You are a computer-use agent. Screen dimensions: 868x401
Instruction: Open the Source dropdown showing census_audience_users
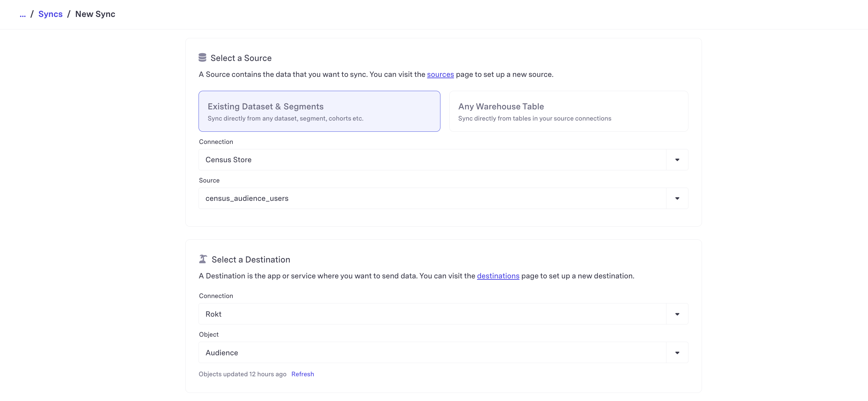[432, 198]
